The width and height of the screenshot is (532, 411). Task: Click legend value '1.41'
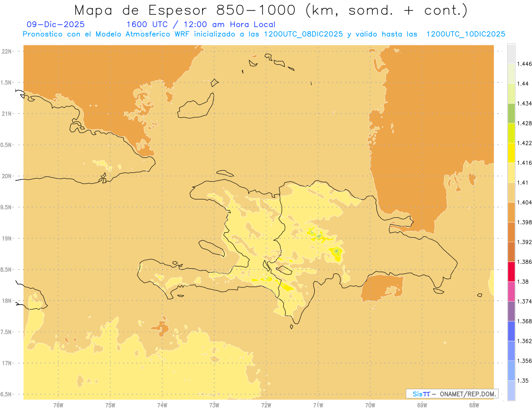523,183
